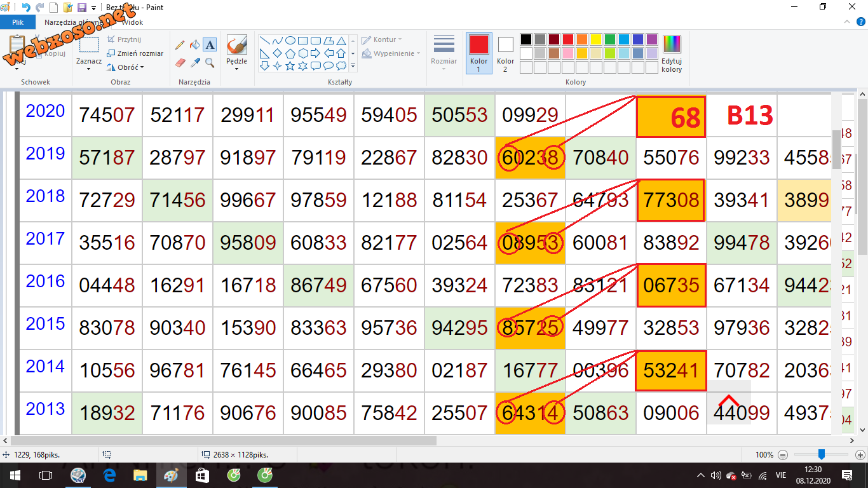Screen dimensions: 868x488
Task: Click Przytnij crop button
Action: pyautogui.click(x=123, y=39)
